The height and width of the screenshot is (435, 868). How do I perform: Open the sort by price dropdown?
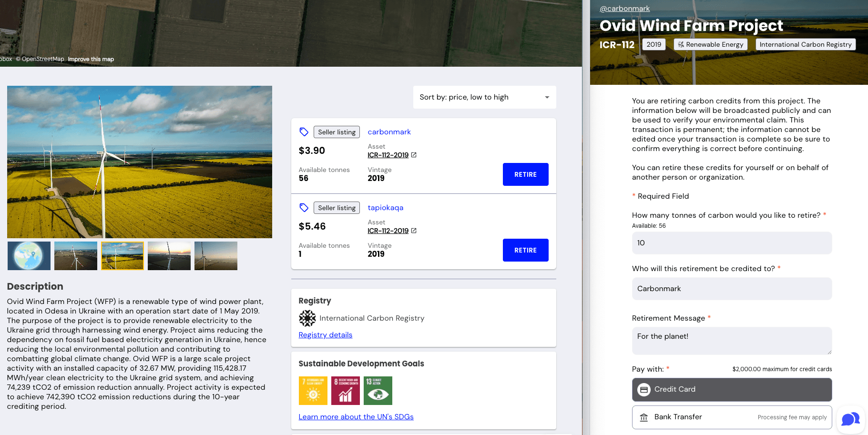coord(484,97)
